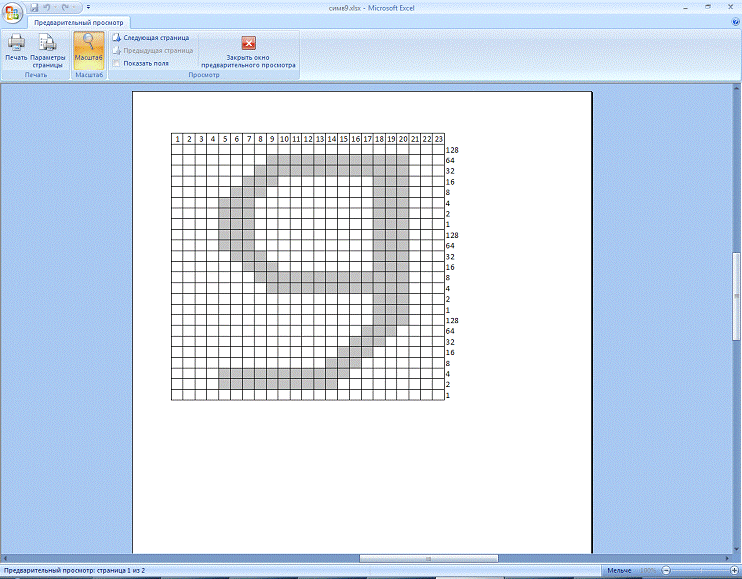
Task: Click the Redo arrow in quick access toolbar
Action: (x=64, y=7)
